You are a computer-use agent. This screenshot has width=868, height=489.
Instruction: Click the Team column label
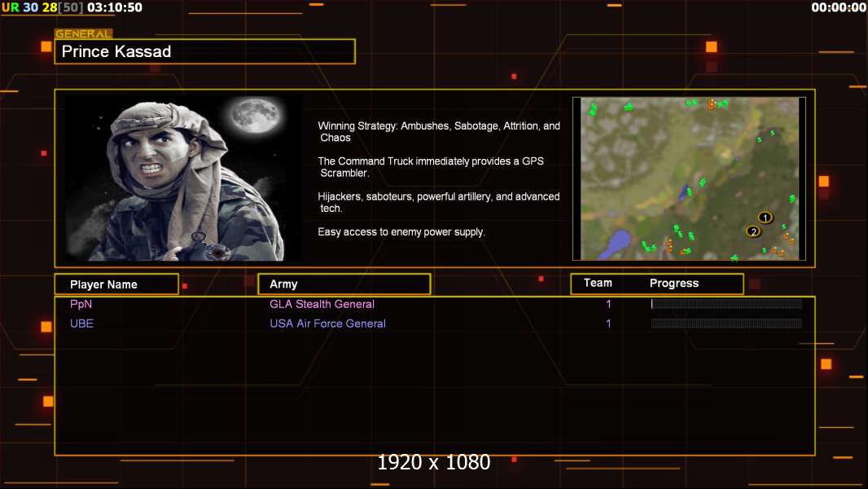(x=598, y=283)
